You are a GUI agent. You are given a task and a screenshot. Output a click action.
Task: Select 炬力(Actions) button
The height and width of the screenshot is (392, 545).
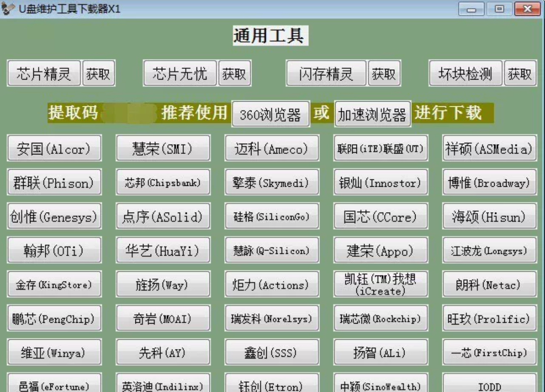point(272,284)
